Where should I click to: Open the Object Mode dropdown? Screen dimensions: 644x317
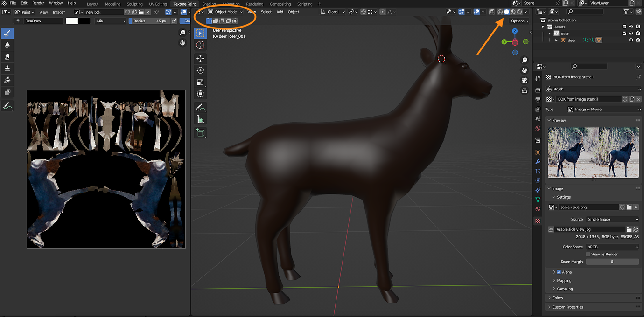[x=225, y=12]
